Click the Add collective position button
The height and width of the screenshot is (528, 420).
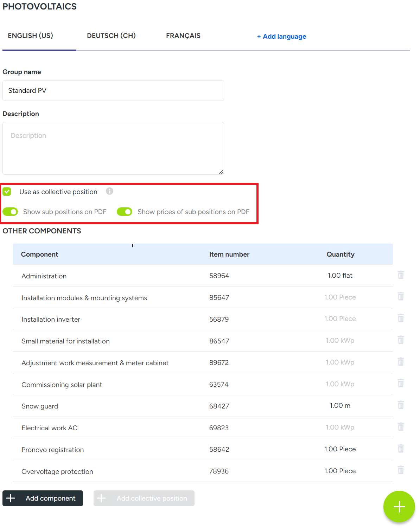[x=144, y=498]
